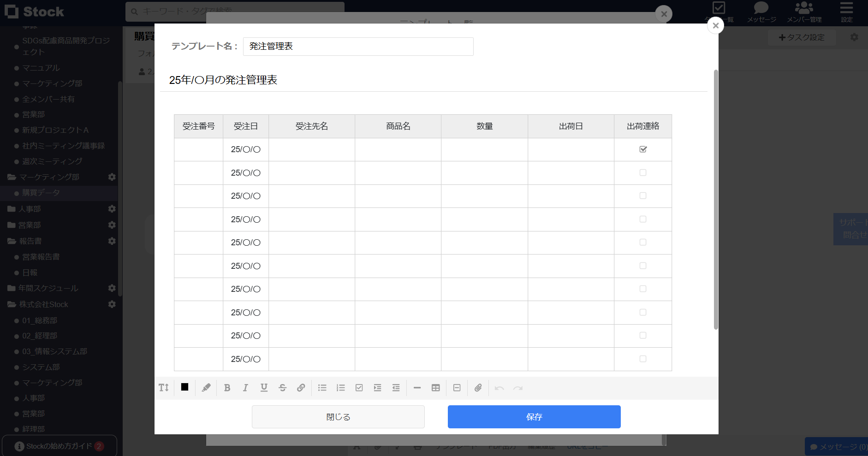Open メッセージ from the top navigation
868x456 pixels.
pos(760,12)
